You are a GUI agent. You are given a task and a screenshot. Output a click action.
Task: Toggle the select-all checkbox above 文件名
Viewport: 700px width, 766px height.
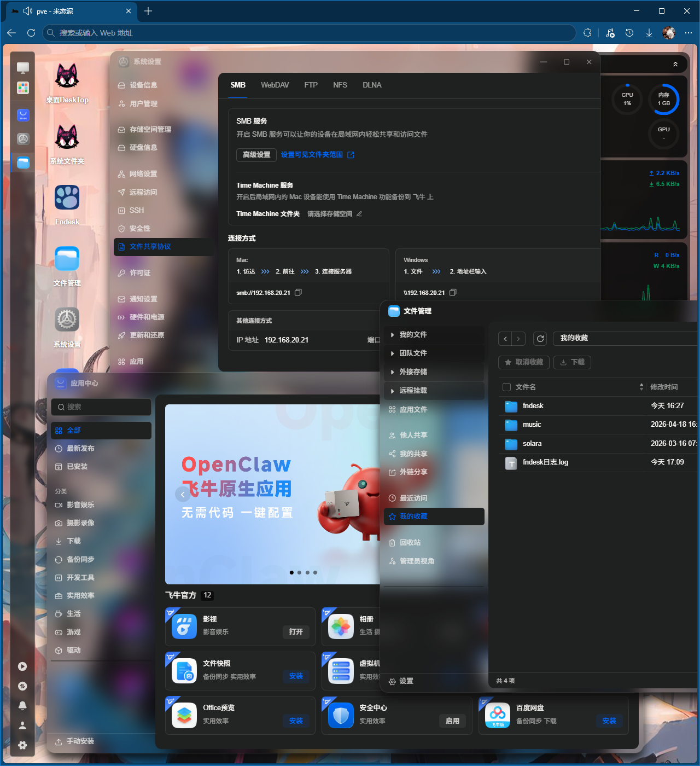506,387
